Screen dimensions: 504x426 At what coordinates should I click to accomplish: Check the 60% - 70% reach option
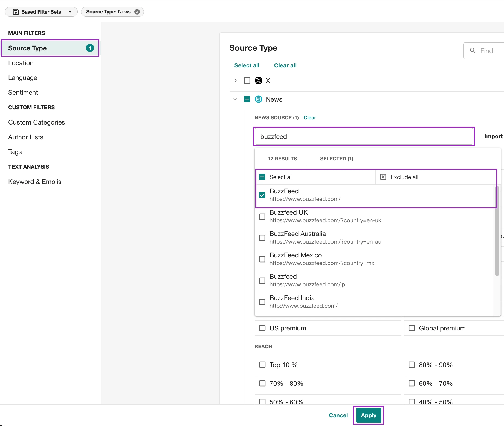(x=412, y=383)
